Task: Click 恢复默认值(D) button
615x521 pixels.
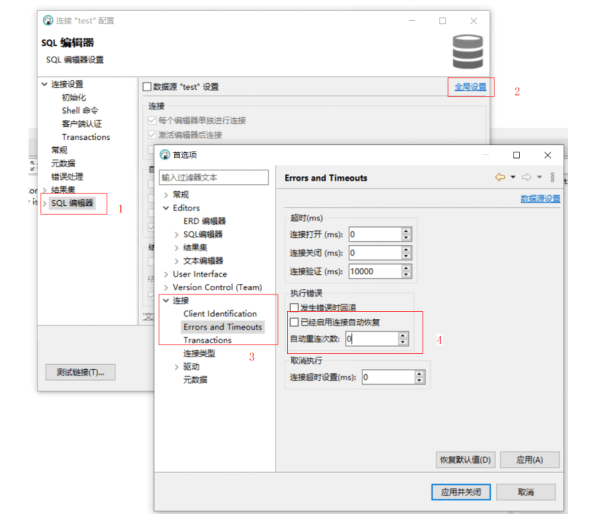Action: 466,460
